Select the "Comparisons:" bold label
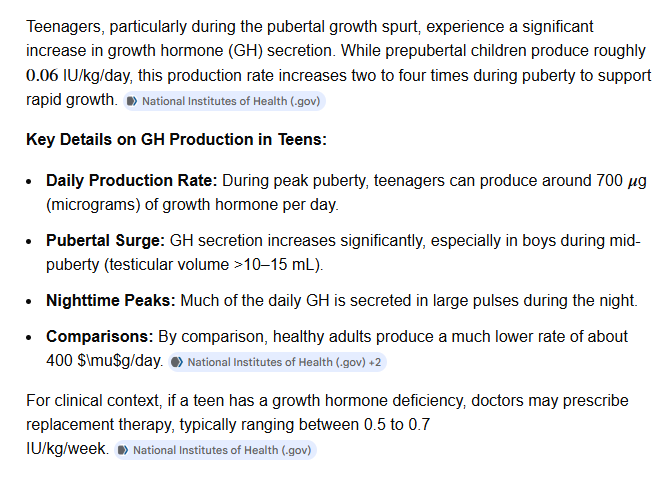 coord(100,337)
